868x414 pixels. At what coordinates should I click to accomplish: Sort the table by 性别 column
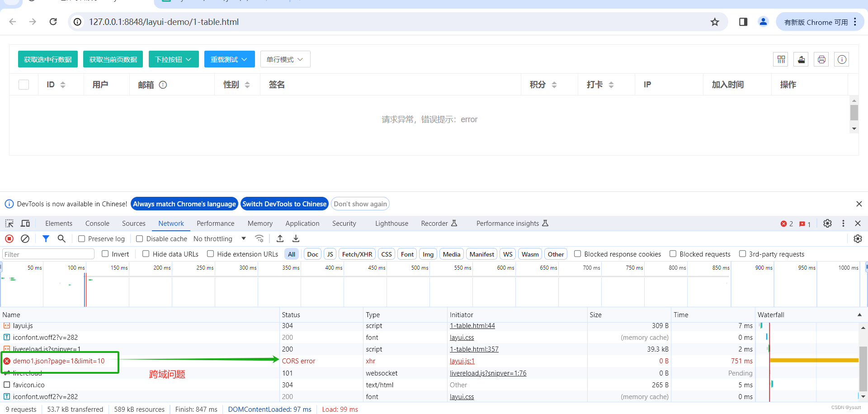click(x=247, y=85)
